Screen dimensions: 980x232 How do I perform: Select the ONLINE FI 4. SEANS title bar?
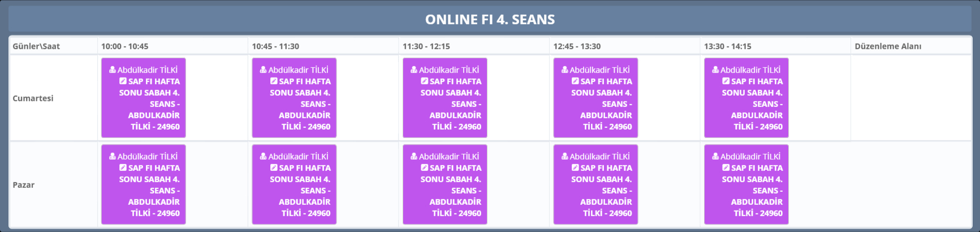(490, 19)
